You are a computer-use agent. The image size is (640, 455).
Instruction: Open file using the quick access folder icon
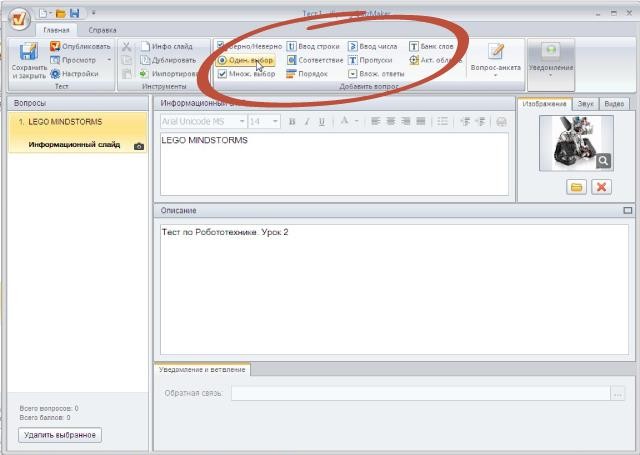click(x=61, y=13)
